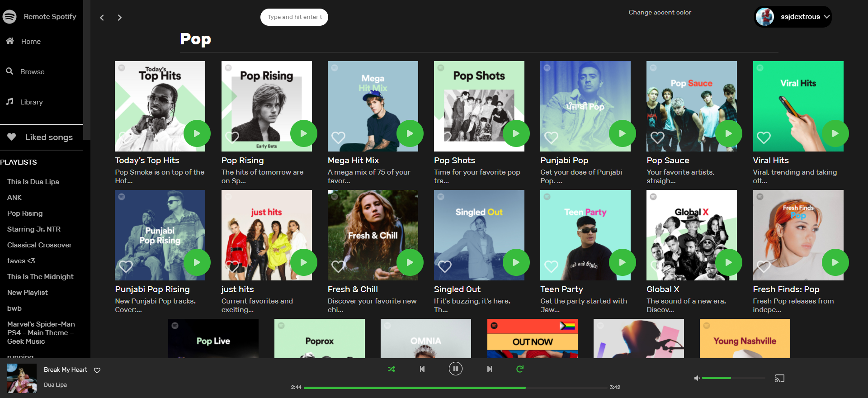The height and width of the screenshot is (398, 868).
Task: Like the Fresh & Chill playlist
Action: tap(339, 266)
